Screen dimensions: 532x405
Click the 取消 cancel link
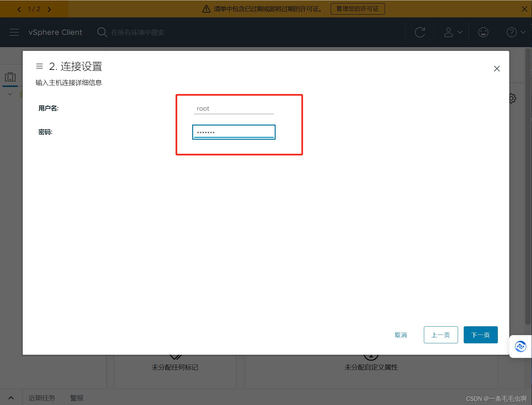pyautogui.click(x=401, y=335)
